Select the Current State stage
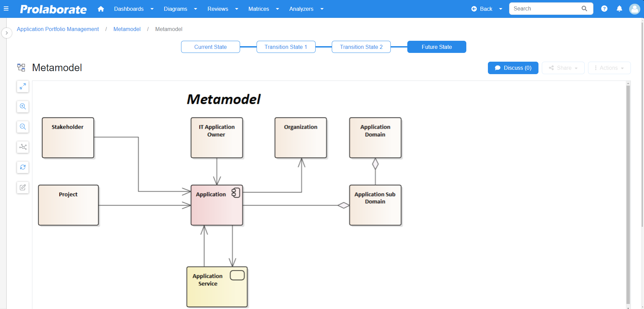Viewport: 644px width, 309px height. 210,47
